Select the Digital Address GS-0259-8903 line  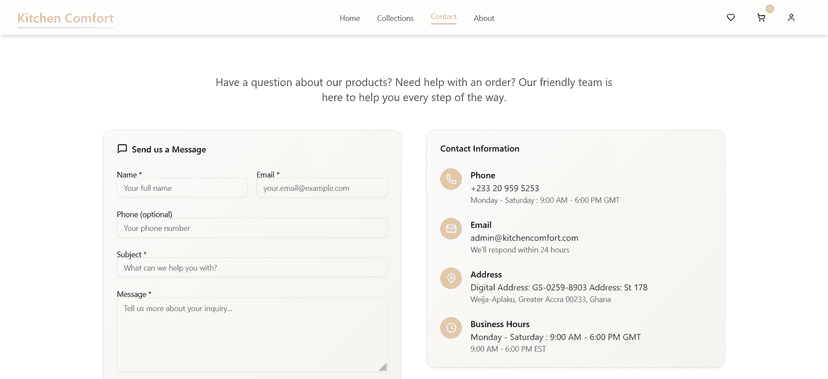(559, 287)
